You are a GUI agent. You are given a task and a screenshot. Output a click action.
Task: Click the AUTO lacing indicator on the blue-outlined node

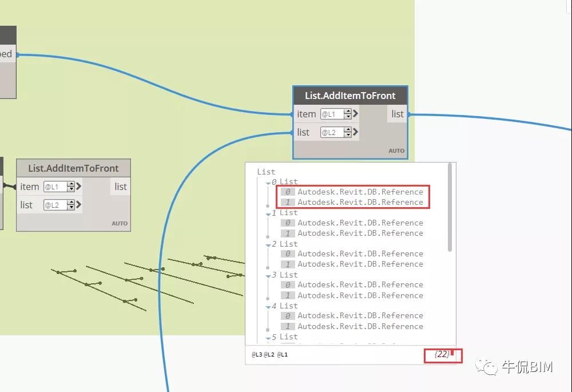[396, 151]
